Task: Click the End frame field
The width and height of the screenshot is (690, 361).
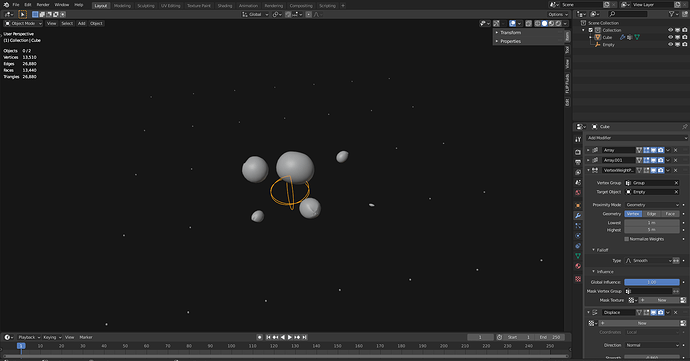Action: (551, 337)
